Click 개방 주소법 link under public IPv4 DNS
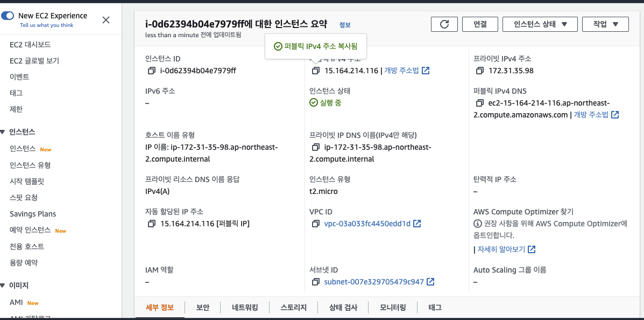The width and height of the screenshot is (644, 320). pyautogui.click(x=591, y=115)
